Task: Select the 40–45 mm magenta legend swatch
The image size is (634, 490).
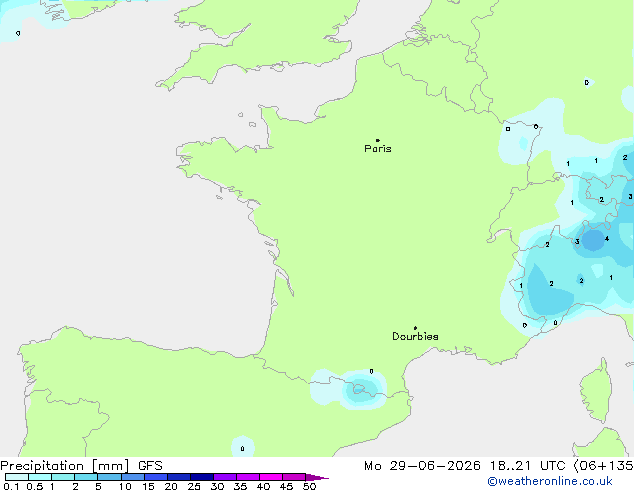Action: pos(271,477)
